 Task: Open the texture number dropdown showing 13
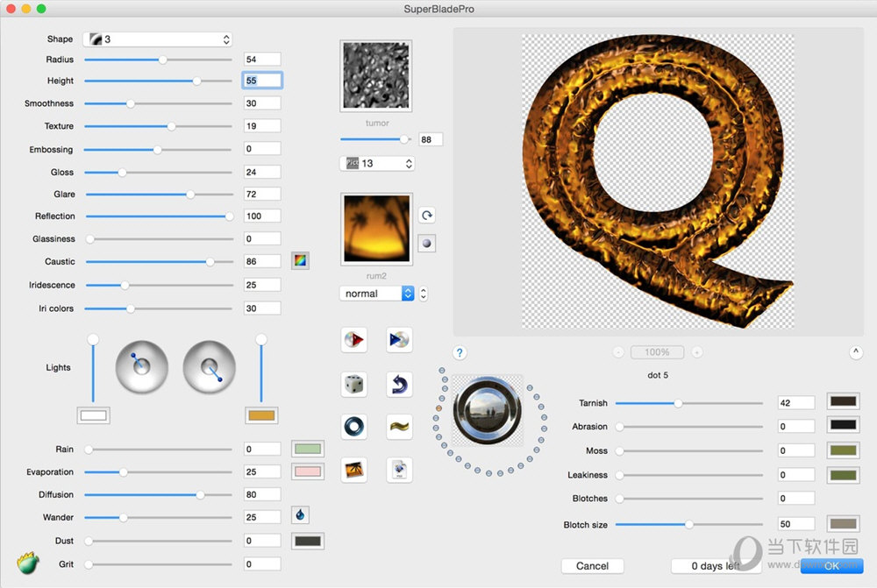pos(377,163)
